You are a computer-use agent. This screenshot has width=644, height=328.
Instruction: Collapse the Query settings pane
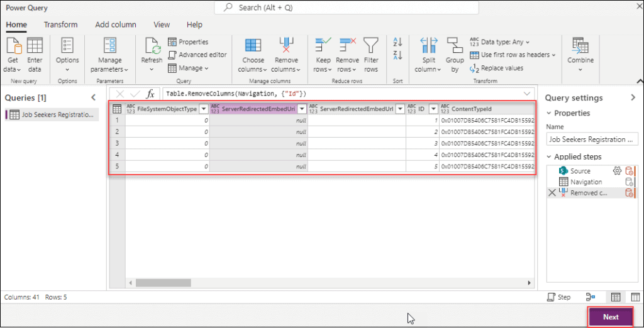pos(633,97)
